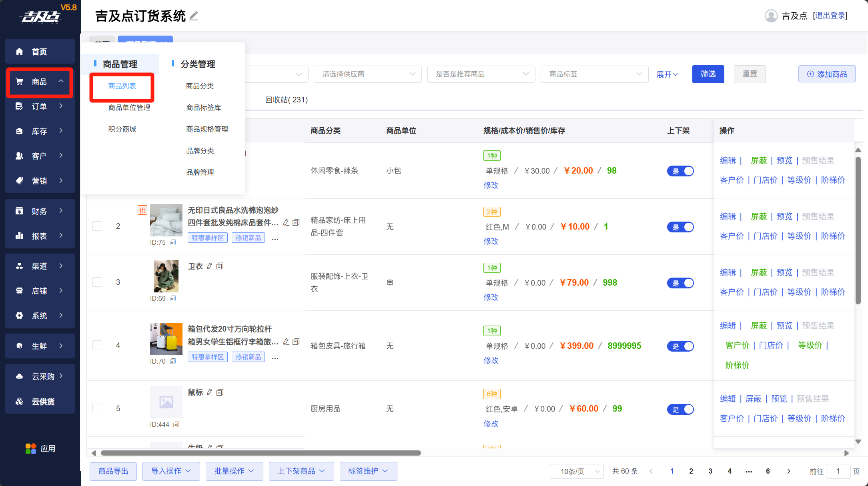The width and height of the screenshot is (868, 486).
Task: Click the blue 筛选 button
Action: click(x=708, y=74)
